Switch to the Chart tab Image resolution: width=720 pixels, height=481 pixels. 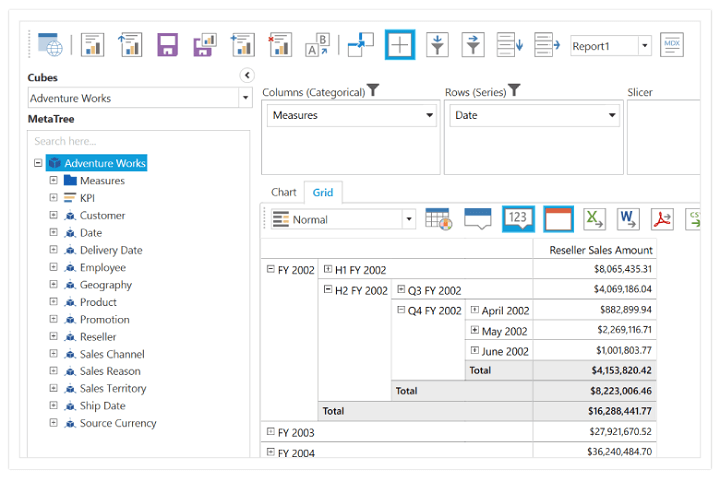(x=283, y=192)
